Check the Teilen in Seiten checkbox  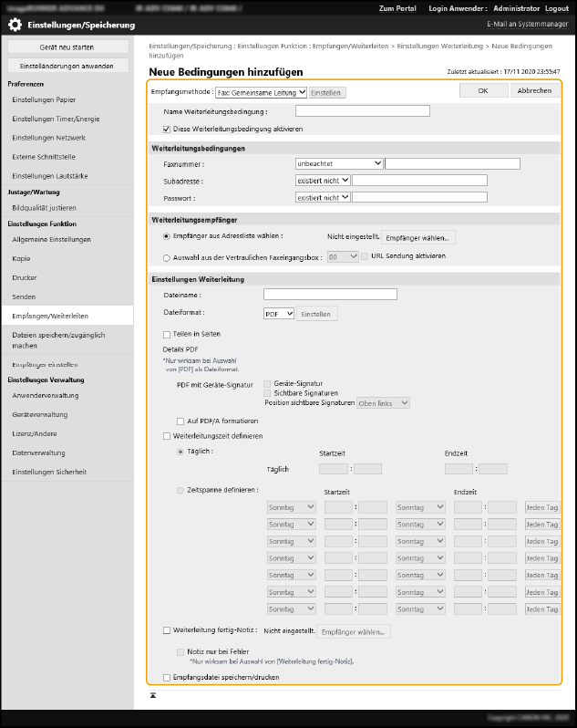166,335
